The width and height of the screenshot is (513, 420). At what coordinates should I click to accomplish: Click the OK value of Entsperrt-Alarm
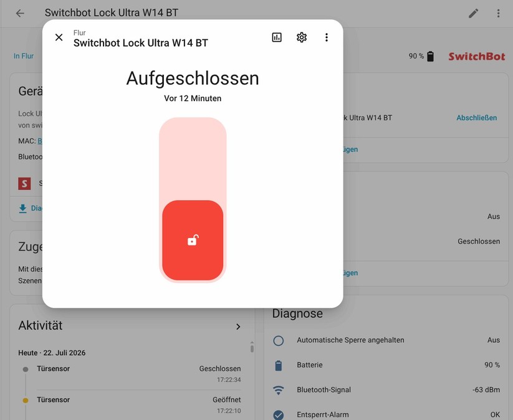tap(495, 415)
